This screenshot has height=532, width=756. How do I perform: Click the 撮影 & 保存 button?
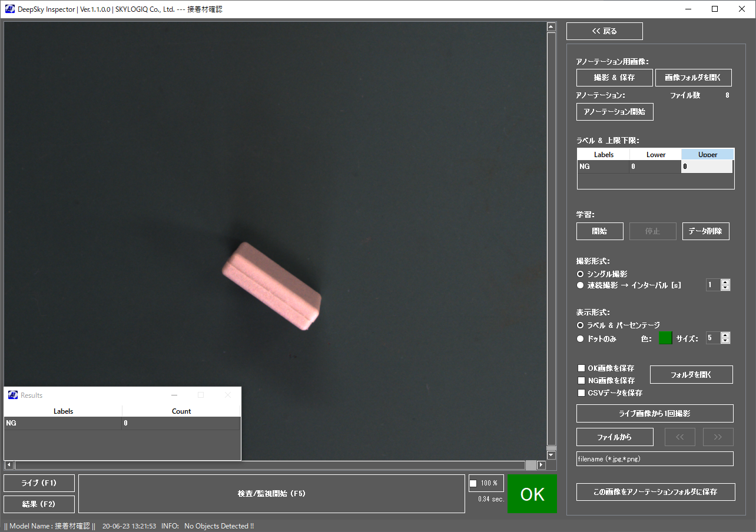coord(615,78)
